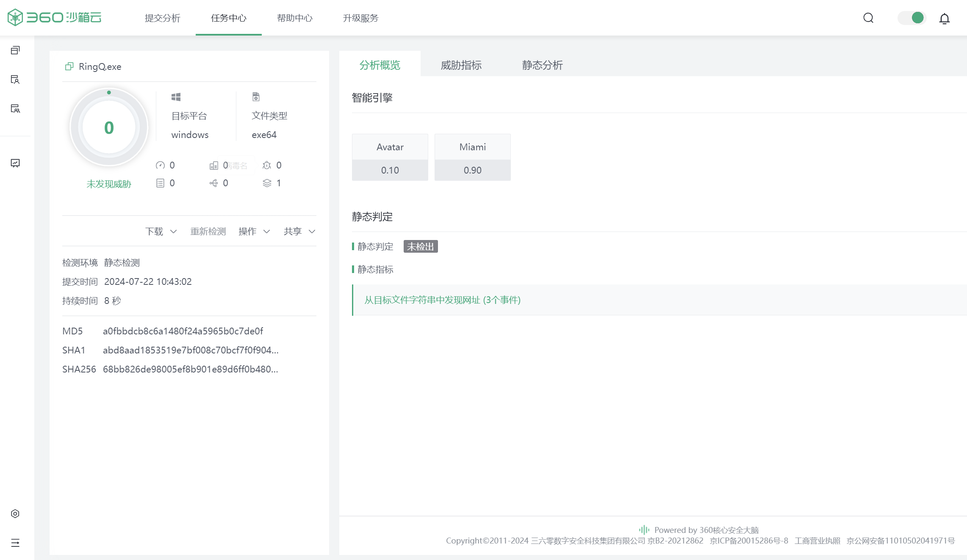
Task: Open 提交分析 in top navigation
Action: tap(162, 18)
